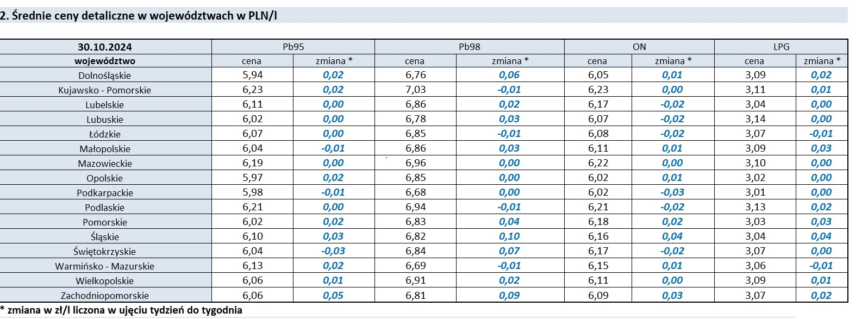Select Pb98 price 7,03 for Kujawsko - Pomorskie
Viewport: 868px width, 319px height.
415,90
